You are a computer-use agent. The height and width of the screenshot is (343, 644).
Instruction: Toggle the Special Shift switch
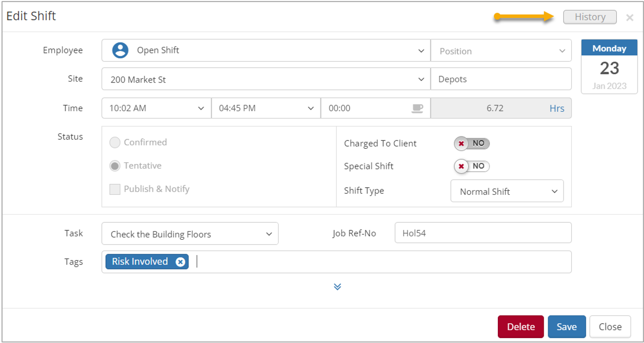(472, 166)
